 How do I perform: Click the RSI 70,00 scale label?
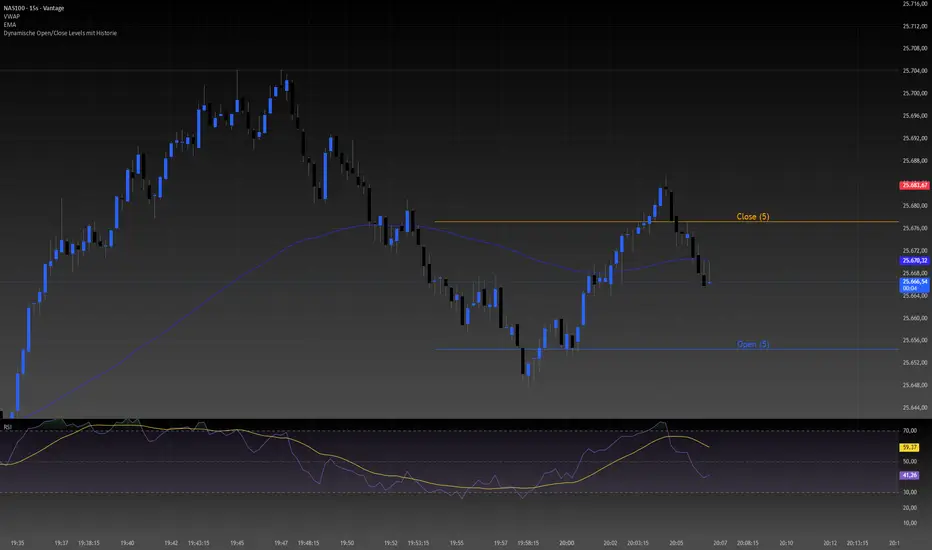coord(909,430)
